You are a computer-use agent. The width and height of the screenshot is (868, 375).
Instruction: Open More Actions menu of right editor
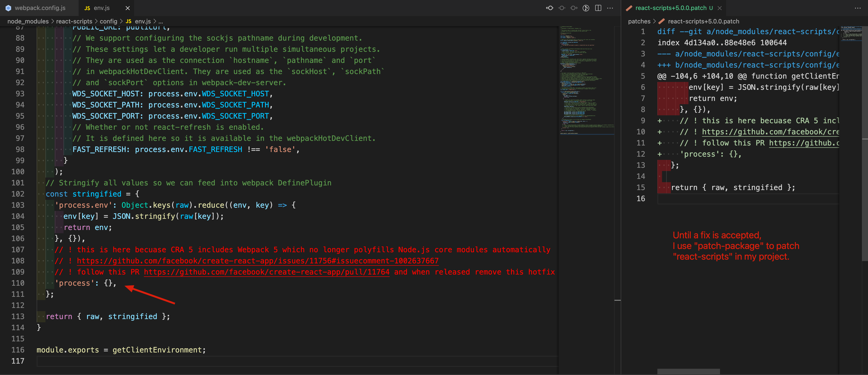858,8
